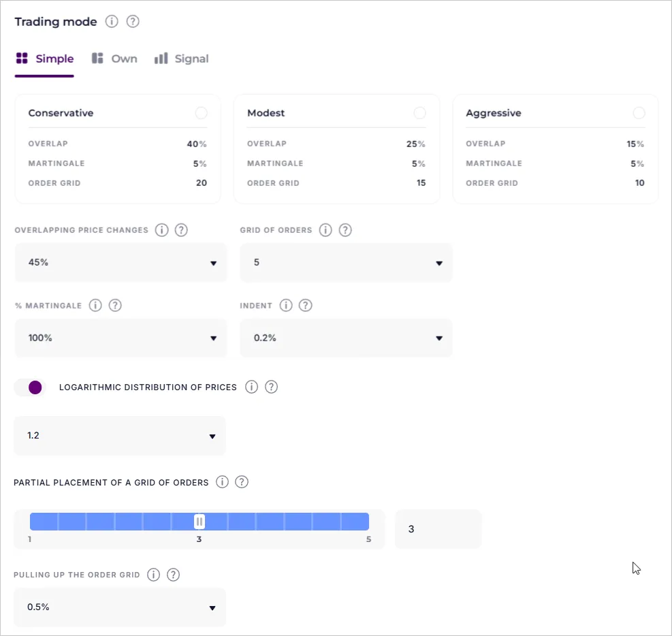Show info for Partial Placement of grid
The image size is (672, 636).
tap(222, 482)
